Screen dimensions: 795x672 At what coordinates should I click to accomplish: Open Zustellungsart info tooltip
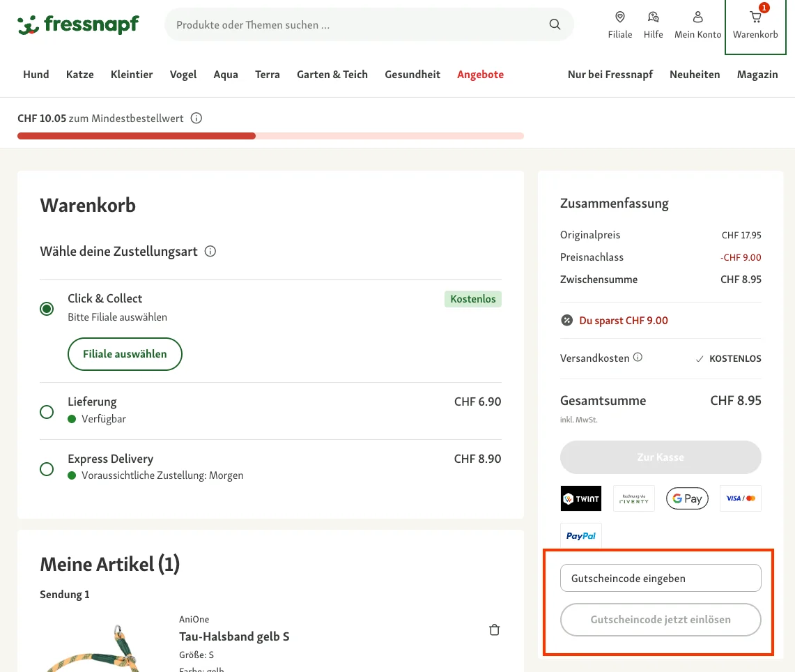pos(210,251)
